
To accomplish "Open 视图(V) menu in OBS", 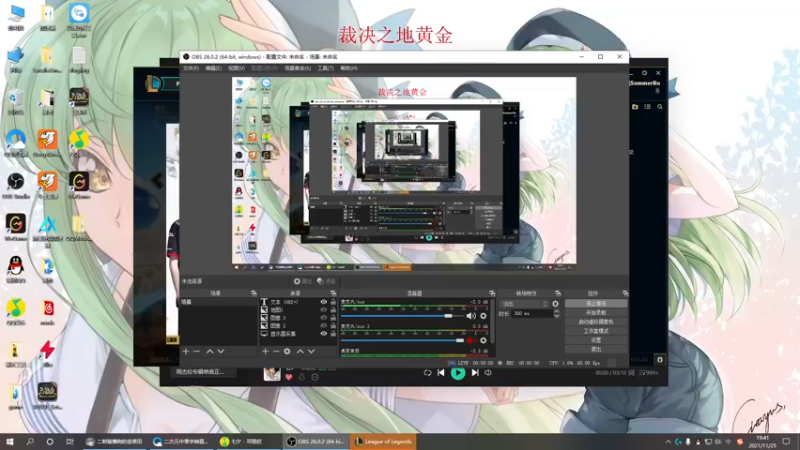I will coord(236,68).
